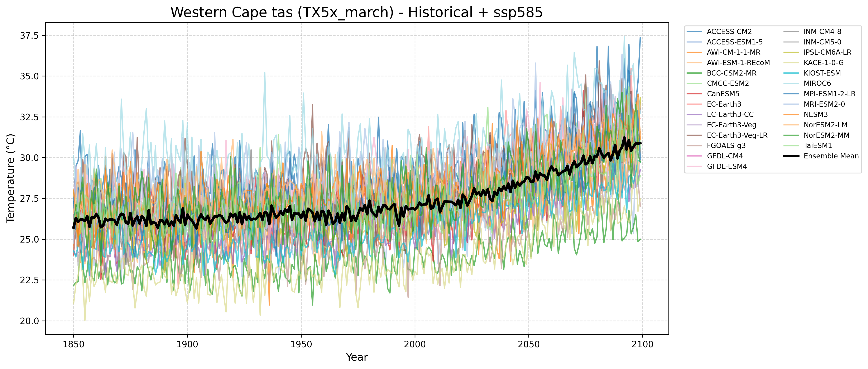Click the Ensemble Mean legend entry
The width and height of the screenshot is (868, 369).
831,156
